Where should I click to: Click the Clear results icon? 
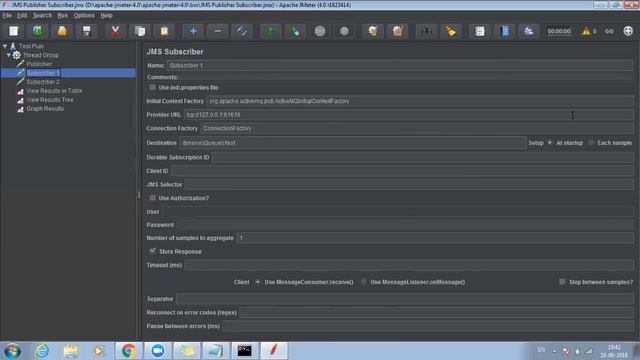(373, 31)
